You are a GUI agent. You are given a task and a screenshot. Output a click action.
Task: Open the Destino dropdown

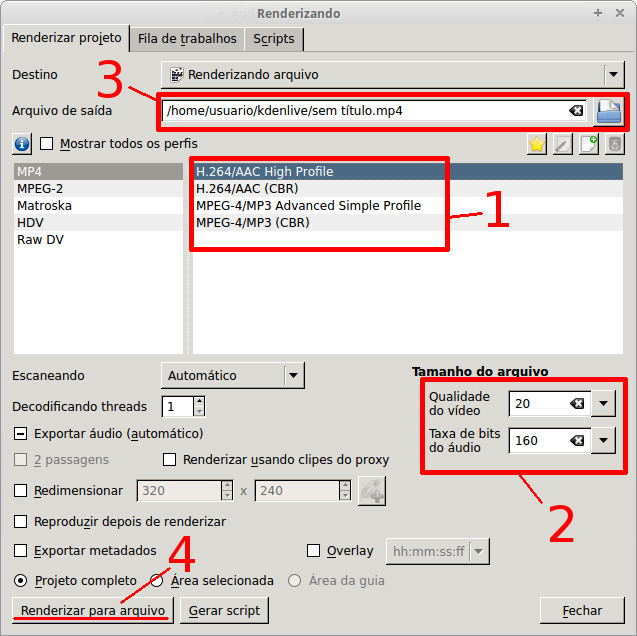point(613,74)
